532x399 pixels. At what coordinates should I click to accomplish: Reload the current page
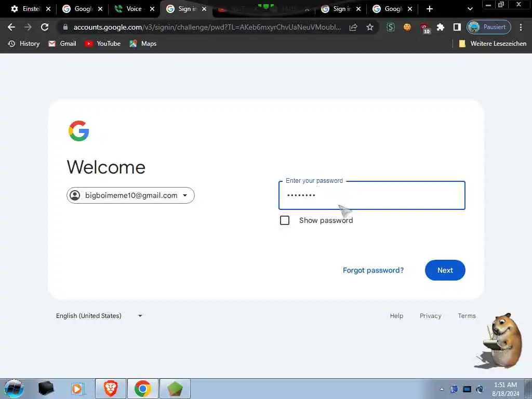coord(45,27)
